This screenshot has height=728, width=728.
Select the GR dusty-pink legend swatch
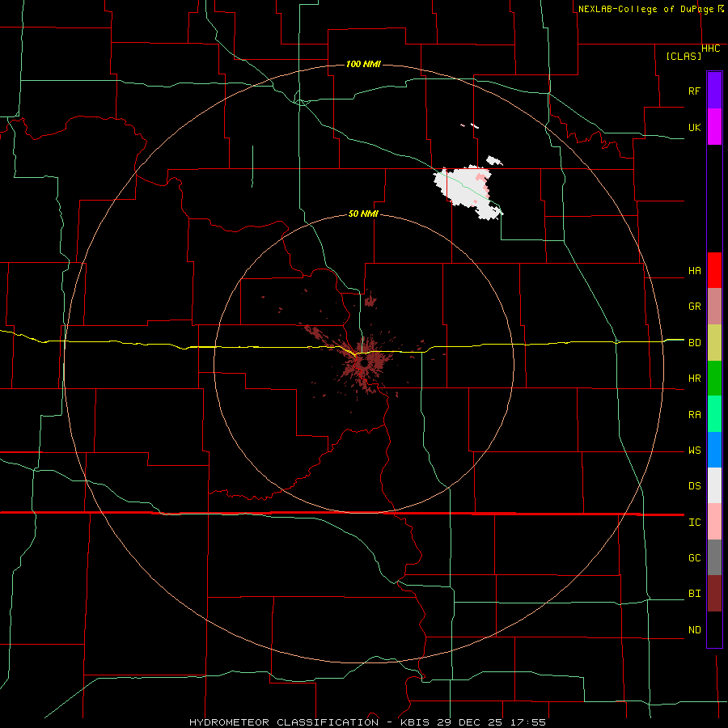[x=714, y=306]
